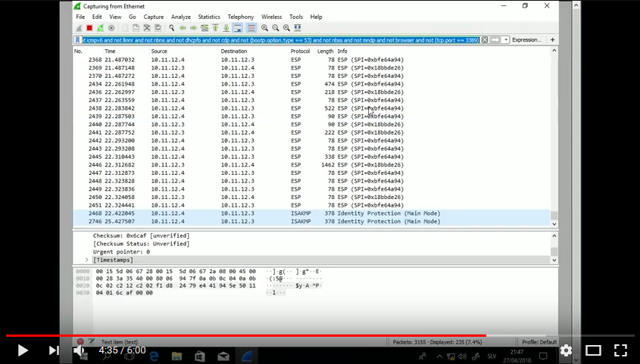Zoom in the main window text
Screen dimensions: 640x364
tap(264, 28)
